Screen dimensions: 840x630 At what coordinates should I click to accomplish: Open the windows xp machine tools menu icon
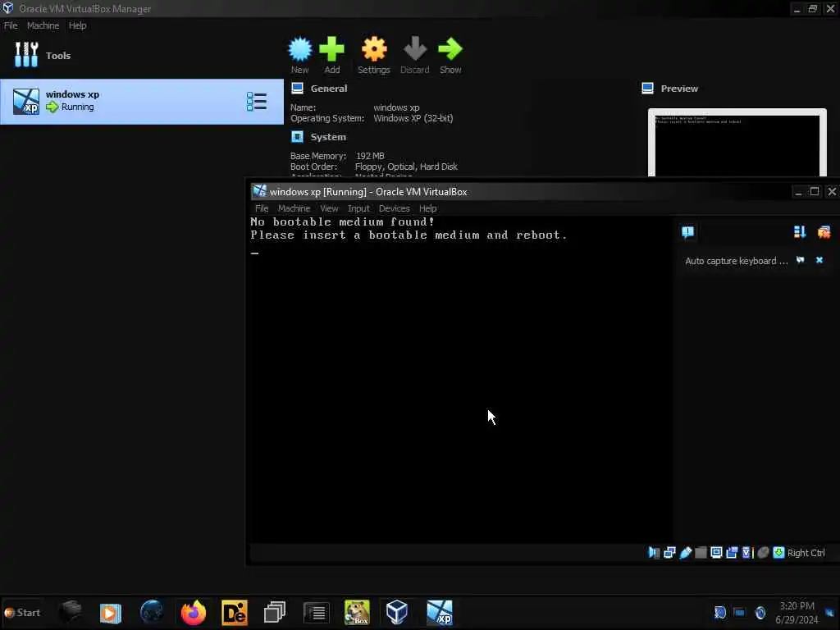(x=257, y=102)
